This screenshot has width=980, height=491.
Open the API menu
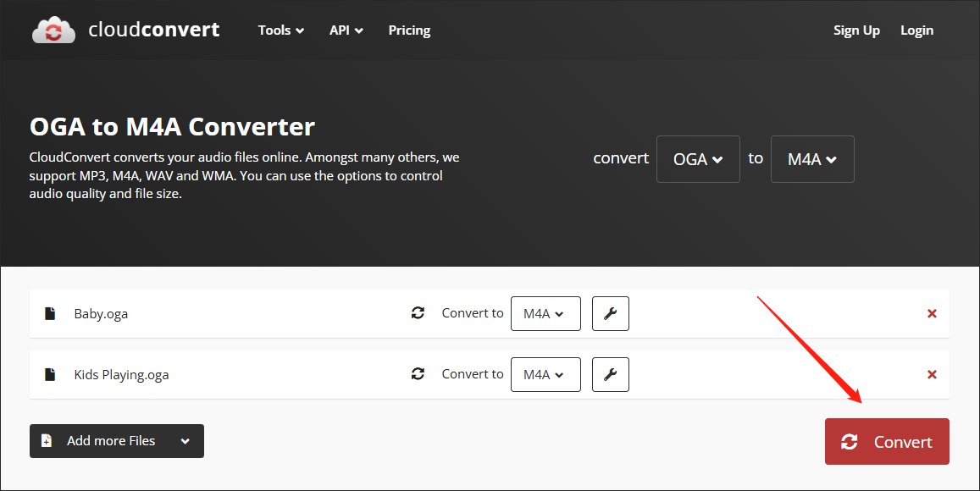[x=346, y=30]
